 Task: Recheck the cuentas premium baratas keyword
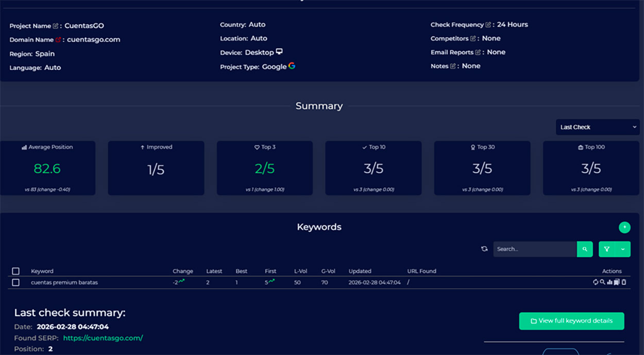coord(596,282)
